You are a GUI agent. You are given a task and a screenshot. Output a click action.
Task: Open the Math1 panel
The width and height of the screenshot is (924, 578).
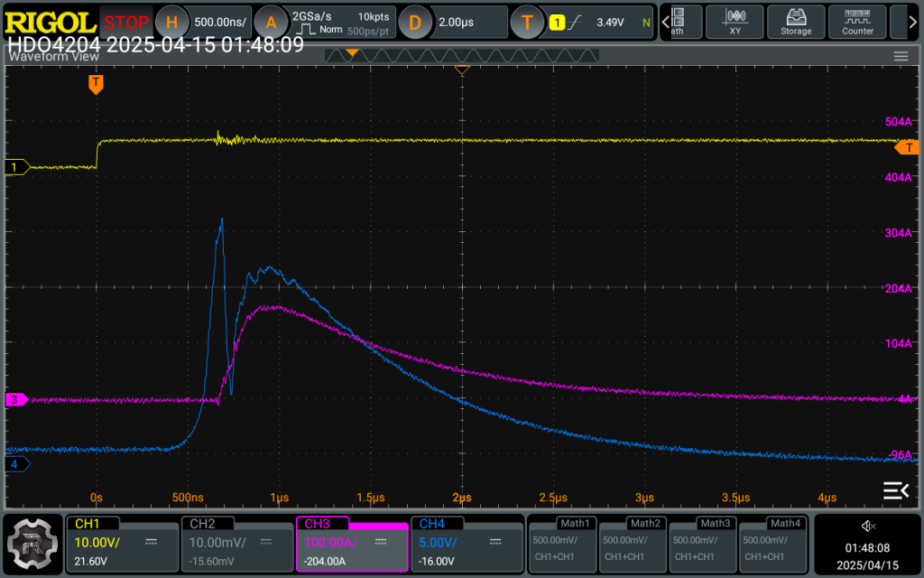pos(563,544)
